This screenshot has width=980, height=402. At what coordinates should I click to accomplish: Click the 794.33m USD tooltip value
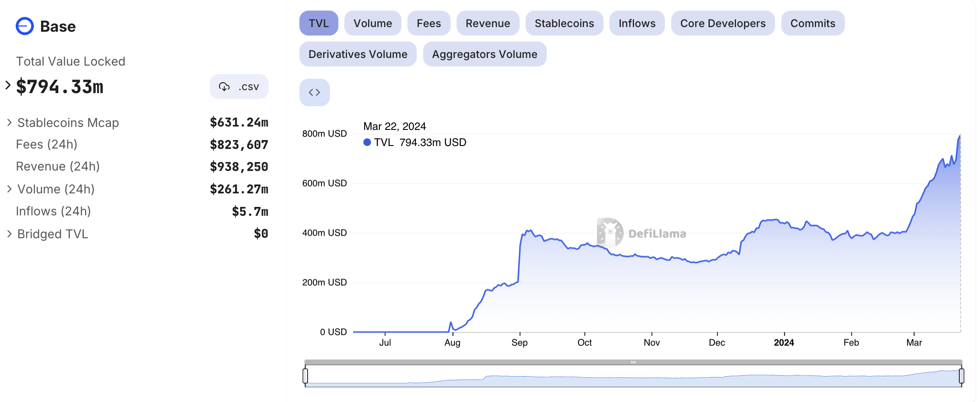[x=433, y=143]
